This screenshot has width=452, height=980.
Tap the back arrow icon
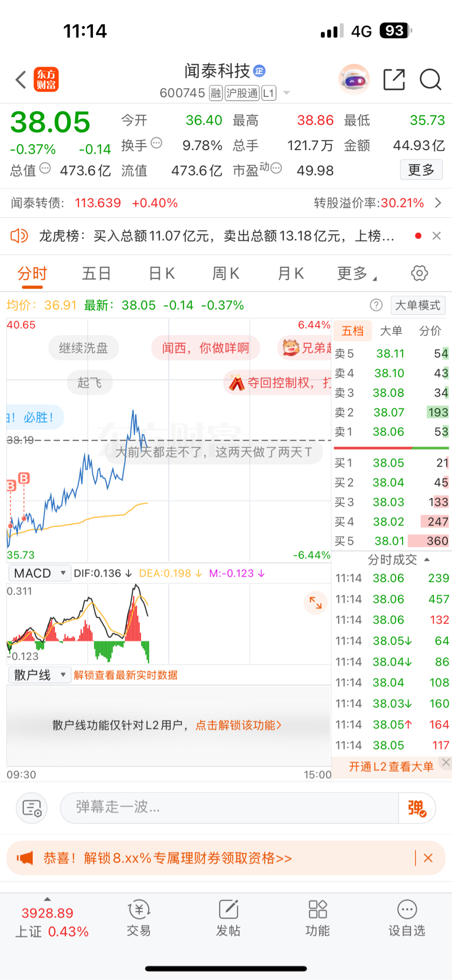click(21, 79)
